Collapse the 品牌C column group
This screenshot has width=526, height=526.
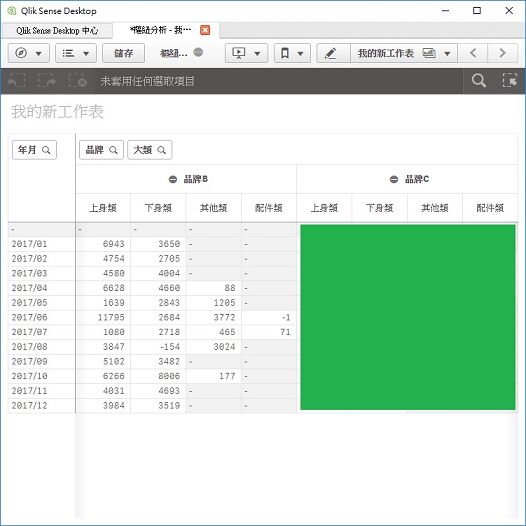click(394, 179)
